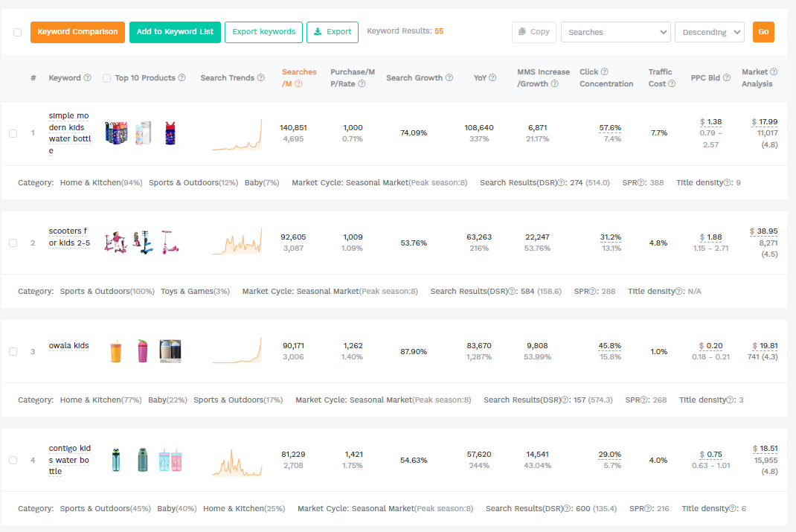Open the Searches sort-by dropdown
Viewport: 796px width, 532px height.
pyautogui.click(x=616, y=32)
